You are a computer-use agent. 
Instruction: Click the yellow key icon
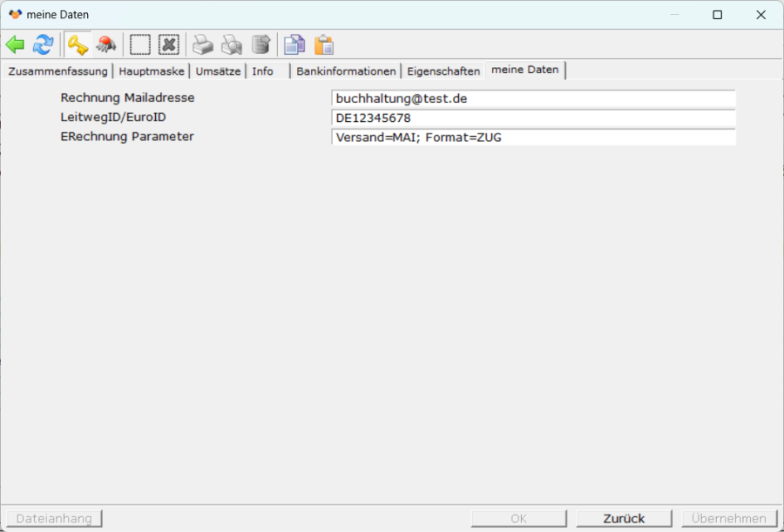pos(78,44)
